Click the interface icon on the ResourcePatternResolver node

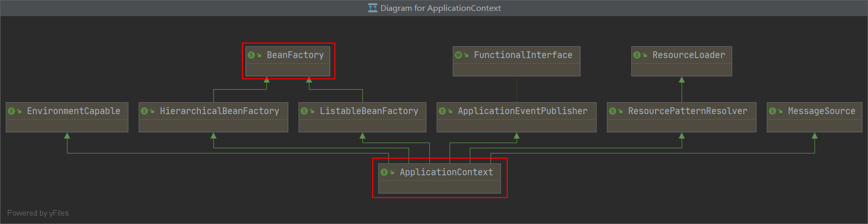(613, 111)
